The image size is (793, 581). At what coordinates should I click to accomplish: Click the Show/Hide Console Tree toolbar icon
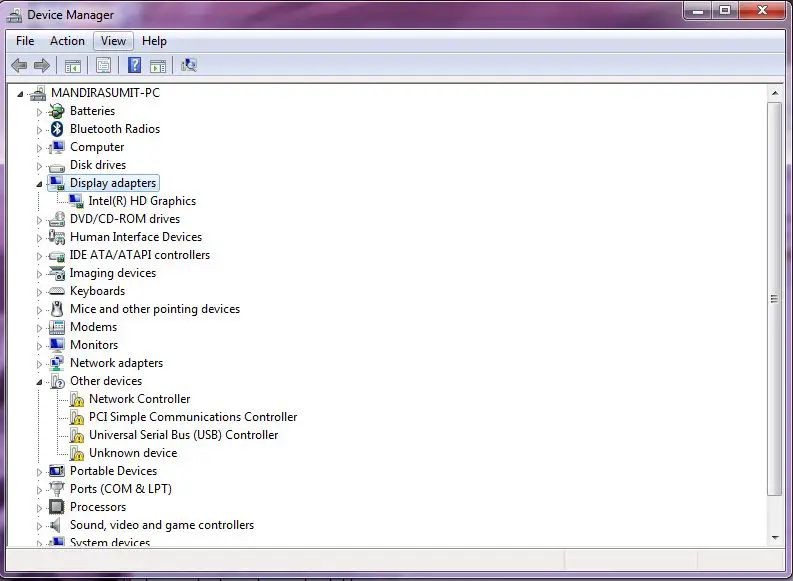click(x=72, y=66)
